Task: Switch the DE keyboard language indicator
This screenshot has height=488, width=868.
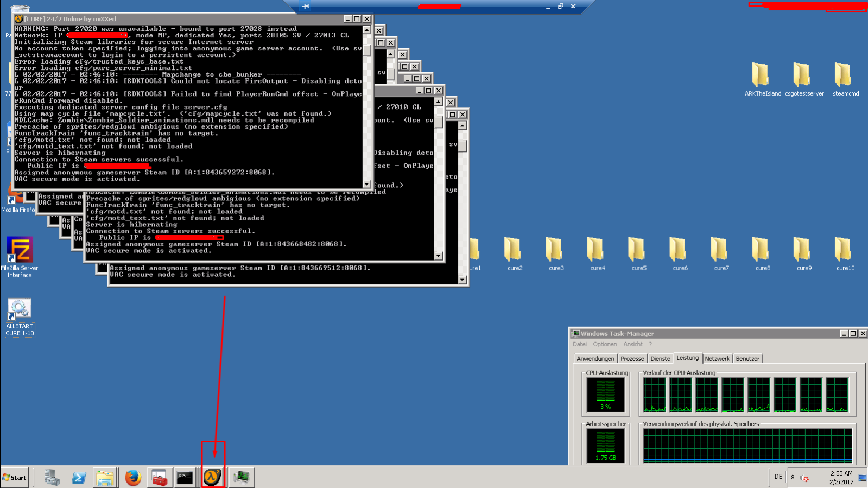Action: (x=778, y=477)
